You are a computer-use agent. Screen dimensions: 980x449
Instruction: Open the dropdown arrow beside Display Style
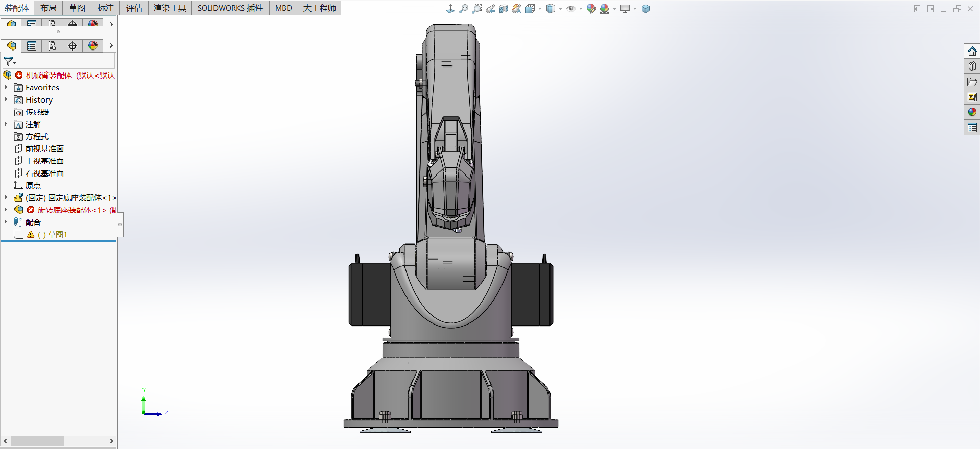click(x=560, y=9)
